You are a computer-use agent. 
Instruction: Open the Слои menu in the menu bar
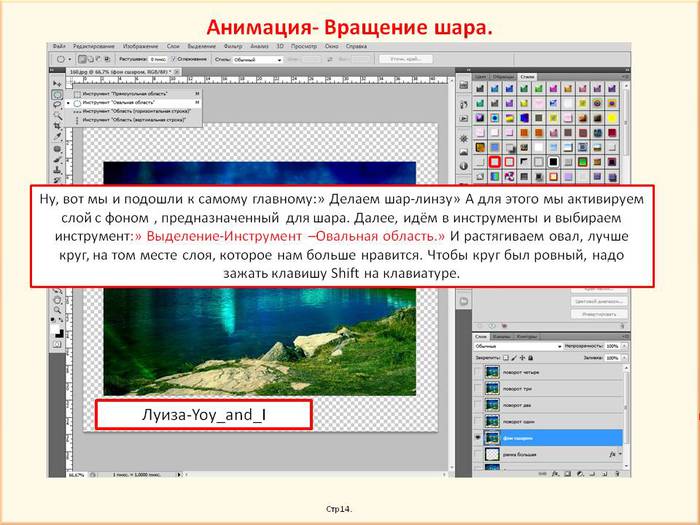(173, 46)
